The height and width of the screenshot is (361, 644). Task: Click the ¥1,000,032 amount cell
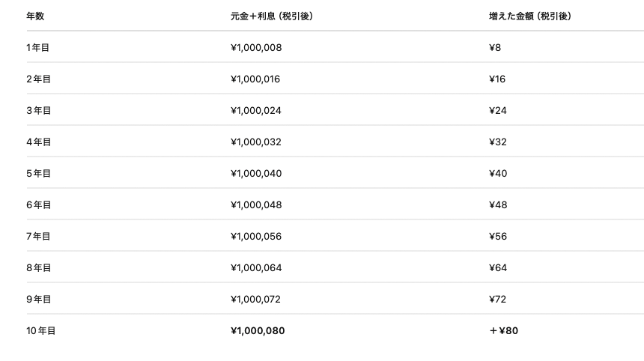256,142
